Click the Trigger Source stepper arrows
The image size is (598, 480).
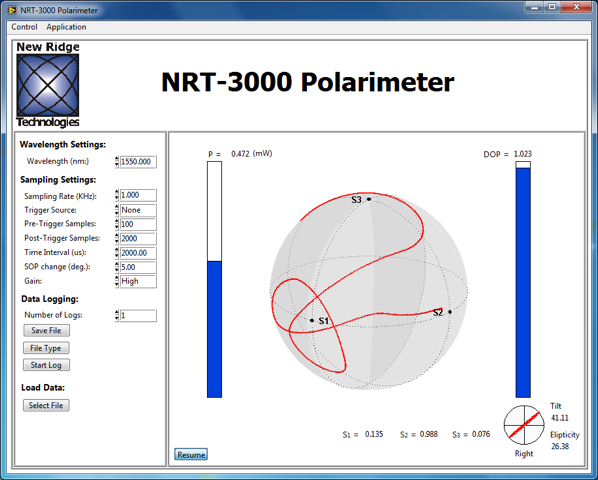click(117, 210)
